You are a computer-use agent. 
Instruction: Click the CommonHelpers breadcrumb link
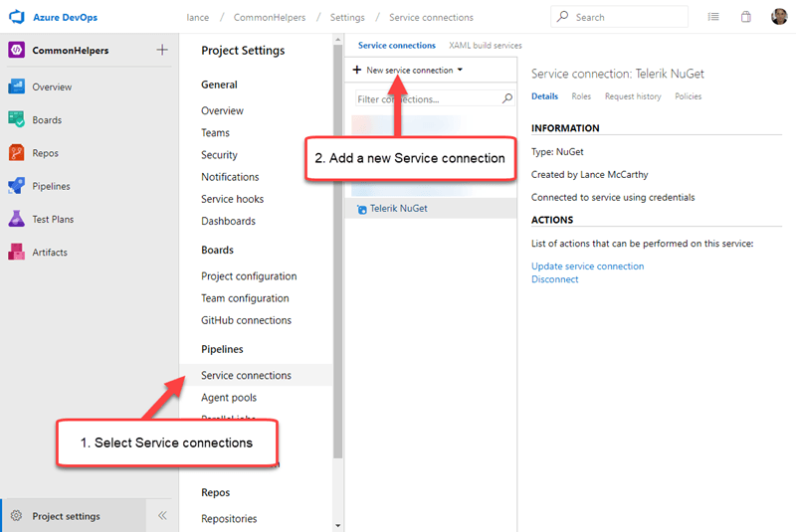270,17
